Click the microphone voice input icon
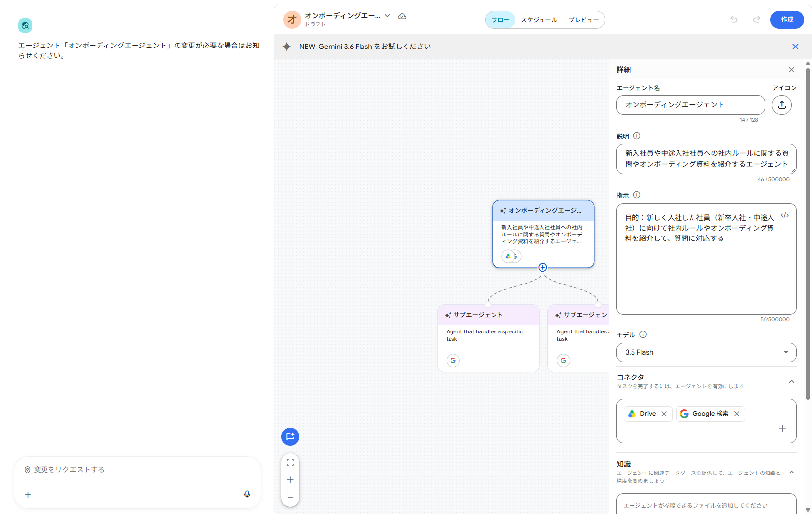Image resolution: width=812 pixels, height=520 pixels. pos(247,494)
